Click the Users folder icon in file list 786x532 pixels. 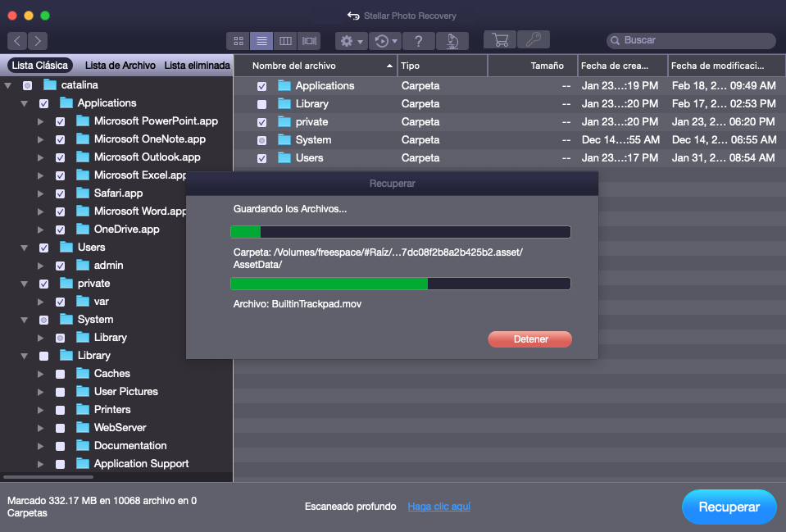pos(284,158)
